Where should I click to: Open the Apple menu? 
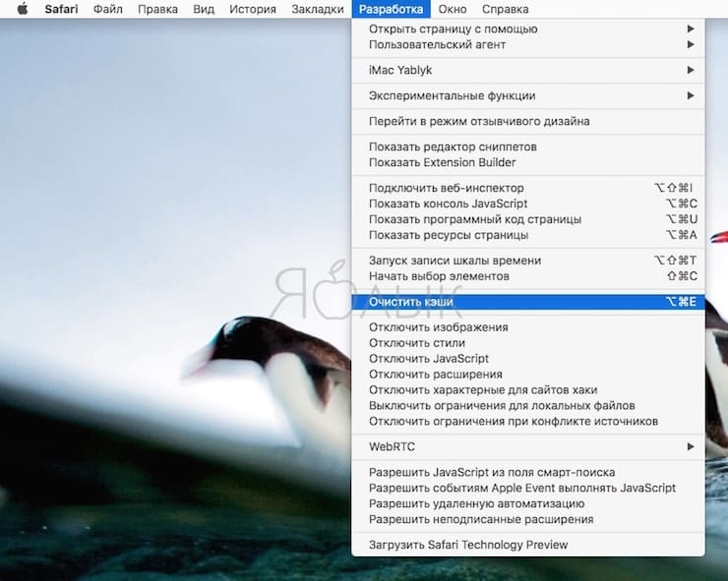pos(23,9)
